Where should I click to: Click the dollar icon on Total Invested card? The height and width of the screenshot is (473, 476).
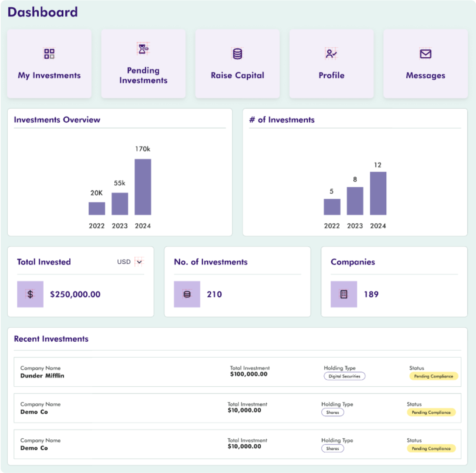pos(30,294)
